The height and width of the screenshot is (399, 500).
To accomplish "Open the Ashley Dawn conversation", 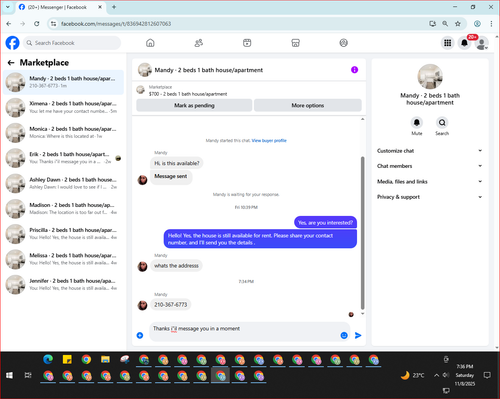I will click(x=63, y=183).
